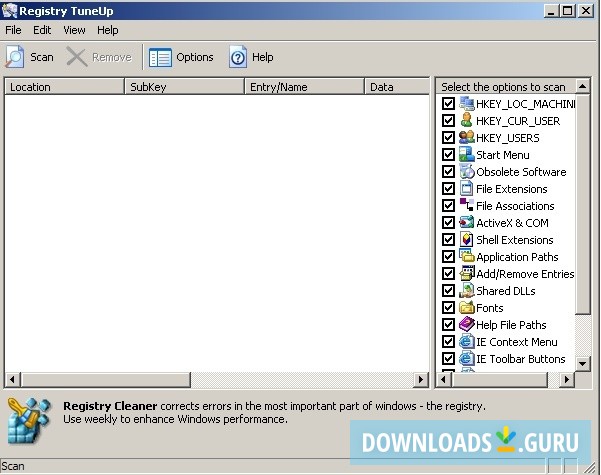Click the Add/Remove Entries icon
The height and width of the screenshot is (475, 601).
click(x=466, y=273)
